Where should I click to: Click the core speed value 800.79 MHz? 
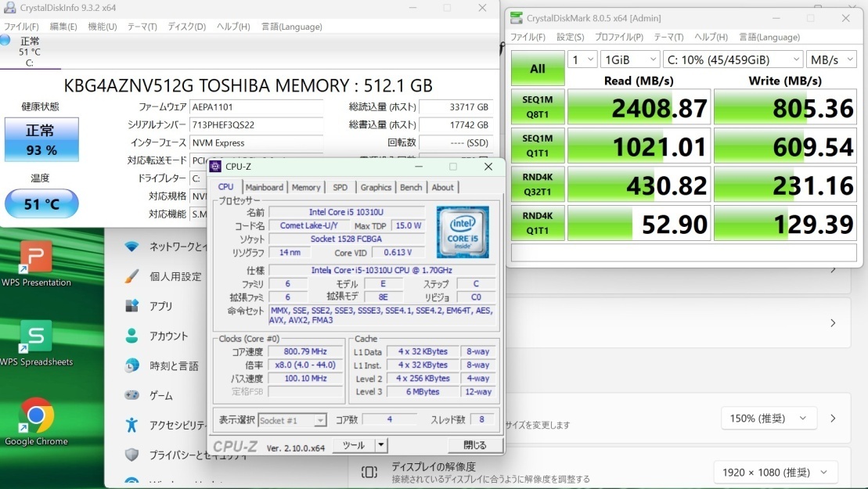305,351
